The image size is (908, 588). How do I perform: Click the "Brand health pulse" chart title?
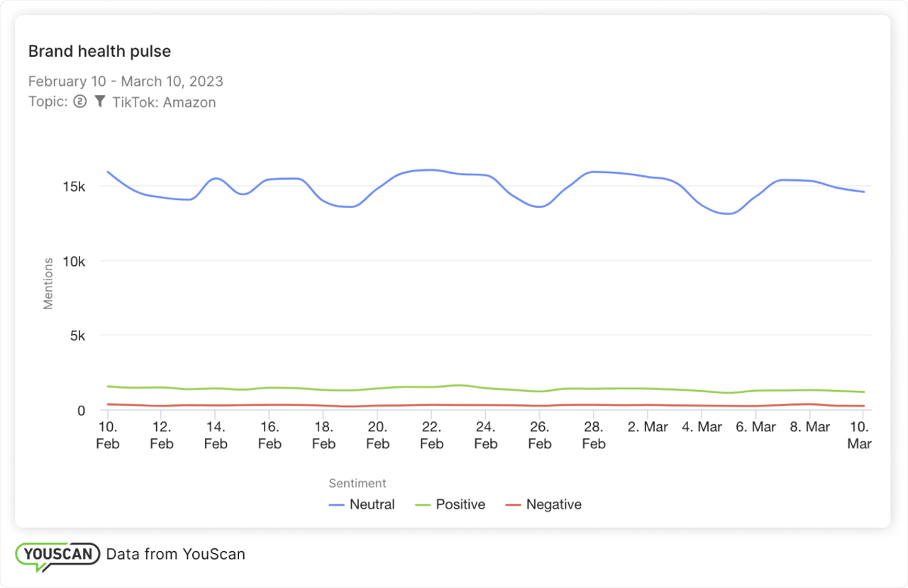coord(99,52)
